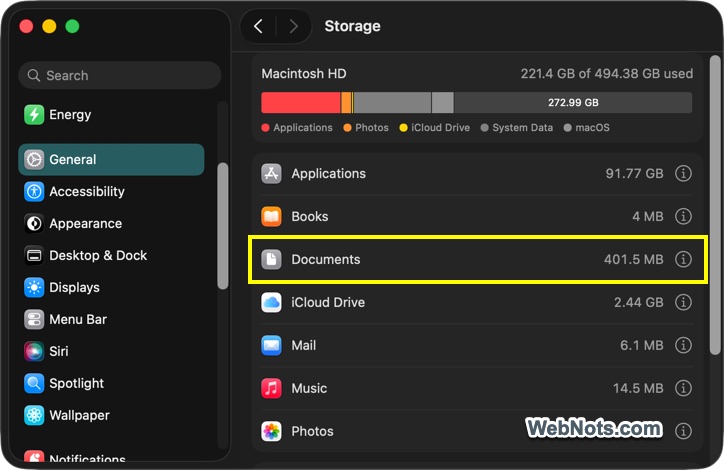Show info for Applications storage
The image size is (724, 470).
pos(683,174)
